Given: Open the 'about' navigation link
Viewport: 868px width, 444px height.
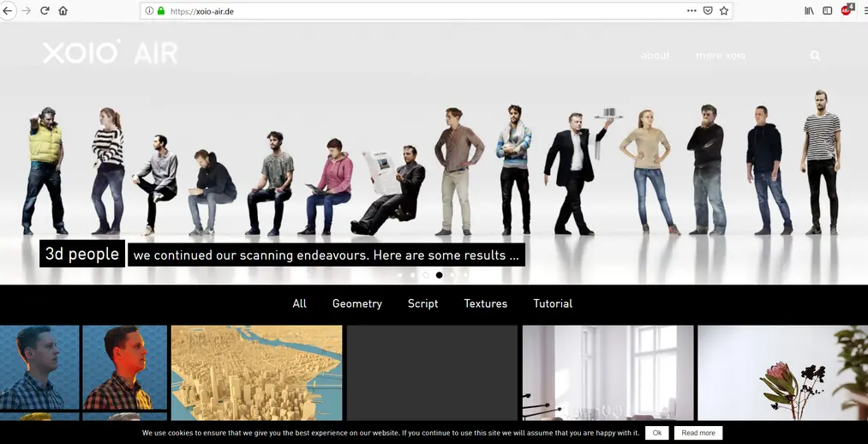Looking at the screenshot, I should (x=655, y=56).
